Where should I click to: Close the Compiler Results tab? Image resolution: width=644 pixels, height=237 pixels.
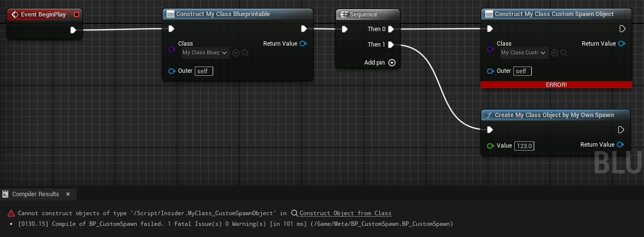click(68, 194)
